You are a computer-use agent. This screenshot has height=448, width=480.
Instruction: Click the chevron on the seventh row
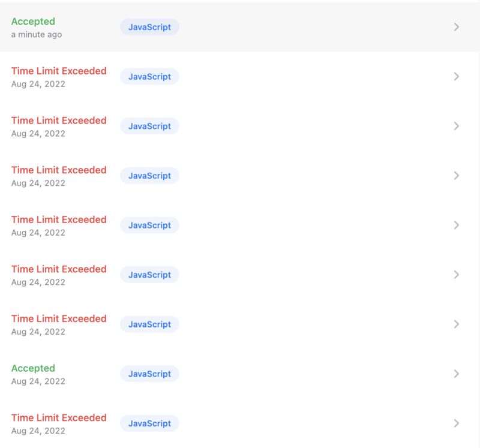point(456,324)
